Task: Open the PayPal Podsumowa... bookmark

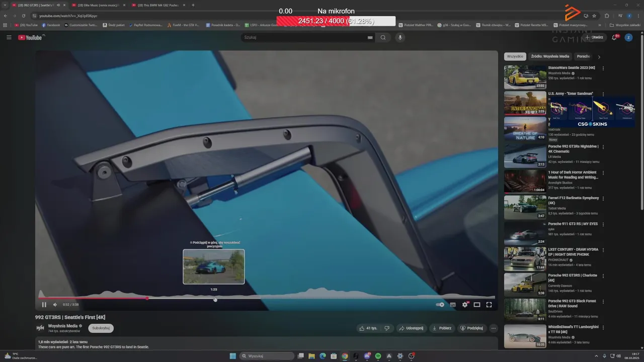Action: [x=145, y=25]
